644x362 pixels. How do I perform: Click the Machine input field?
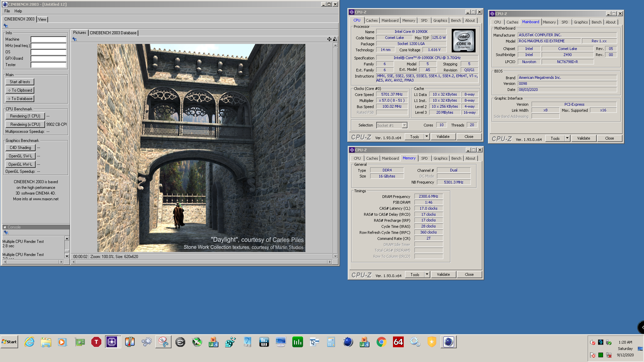click(x=48, y=39)
